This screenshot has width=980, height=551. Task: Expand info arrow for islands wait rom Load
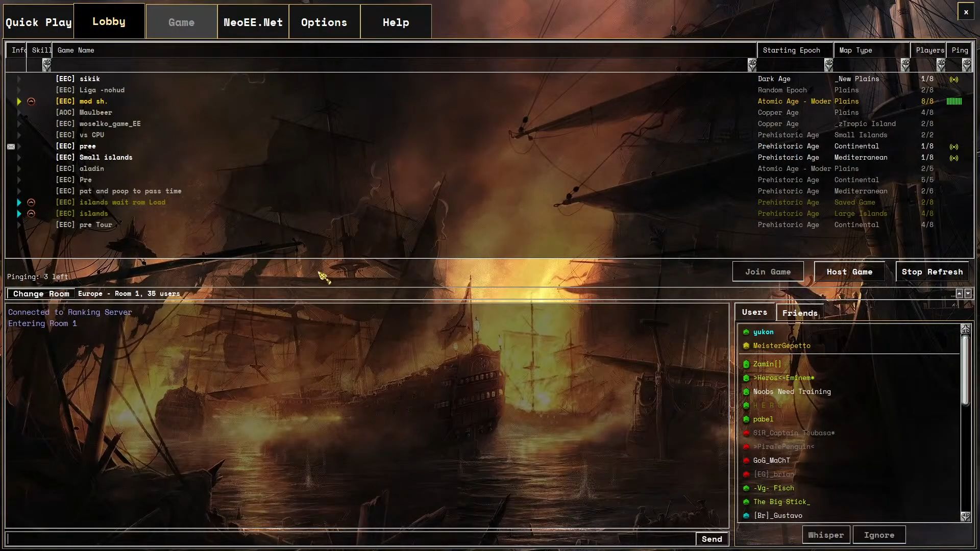click(x=19, y=203)
